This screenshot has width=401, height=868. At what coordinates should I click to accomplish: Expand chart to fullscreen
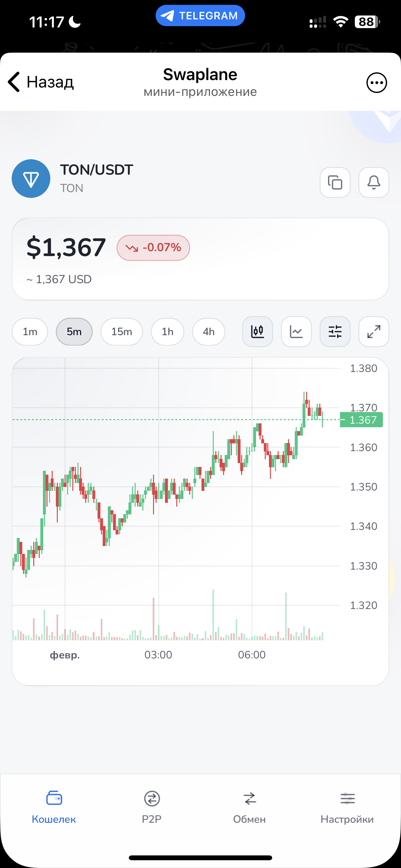[373, 332]
